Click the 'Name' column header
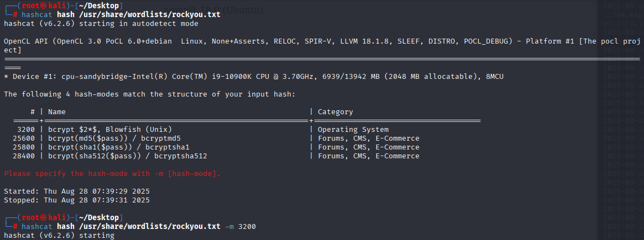The height and width of the screenshot is (240, 644). coord(57,111)
